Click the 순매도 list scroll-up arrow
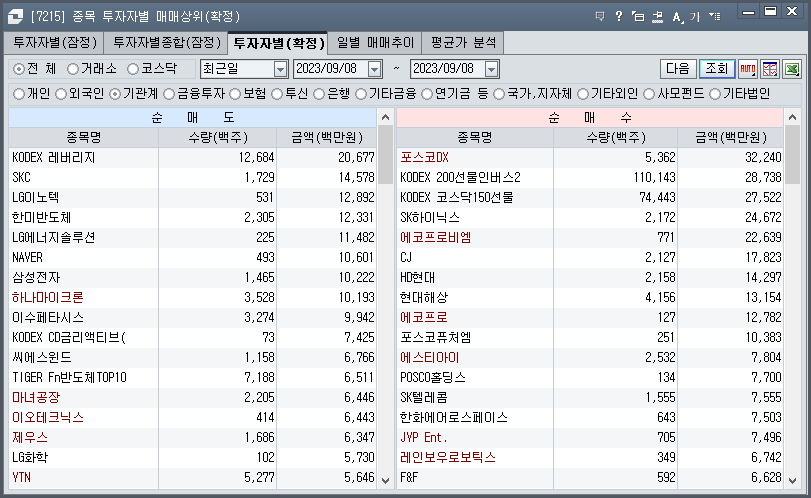 point(385,117)
